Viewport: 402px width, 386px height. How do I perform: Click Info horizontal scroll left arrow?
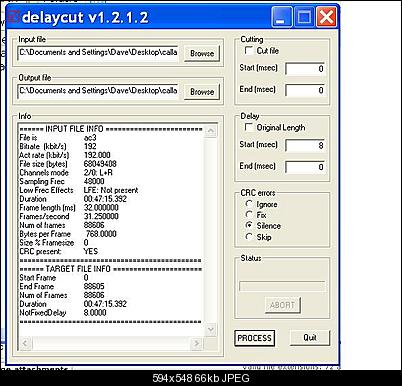[25, 343]
